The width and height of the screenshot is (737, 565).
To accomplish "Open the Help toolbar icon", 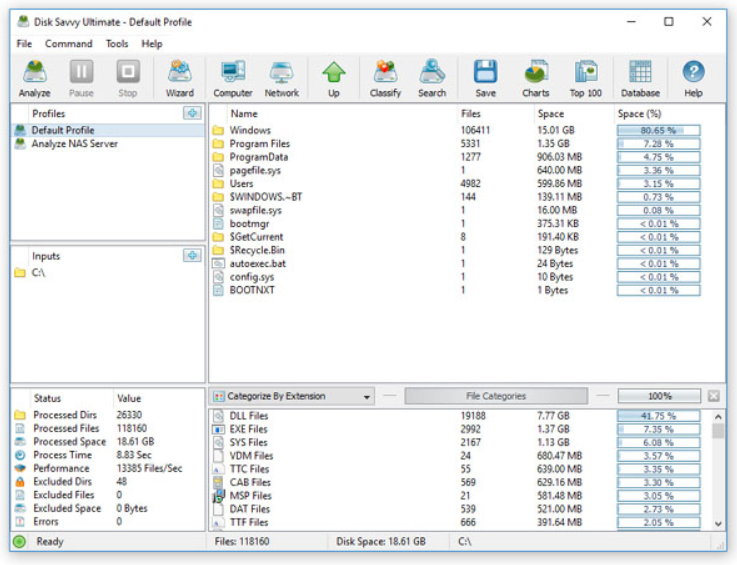I will coord(693,78).
